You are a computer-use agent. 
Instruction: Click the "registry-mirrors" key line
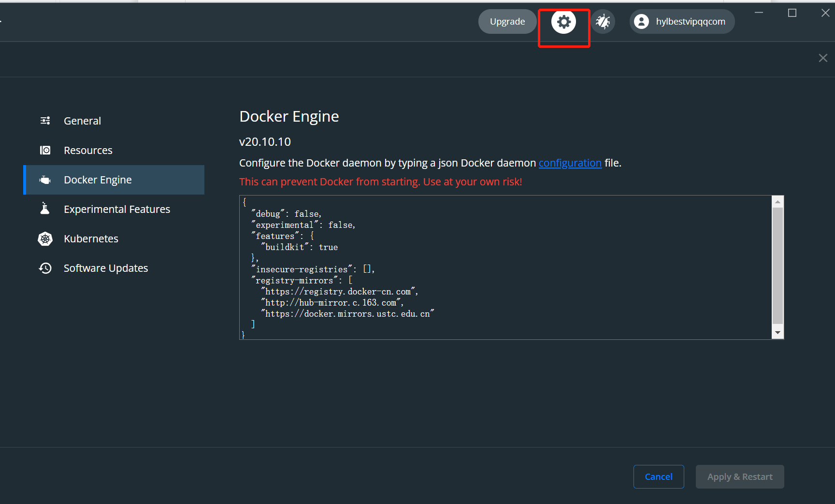pyautogui.click(x=302, y=280)
